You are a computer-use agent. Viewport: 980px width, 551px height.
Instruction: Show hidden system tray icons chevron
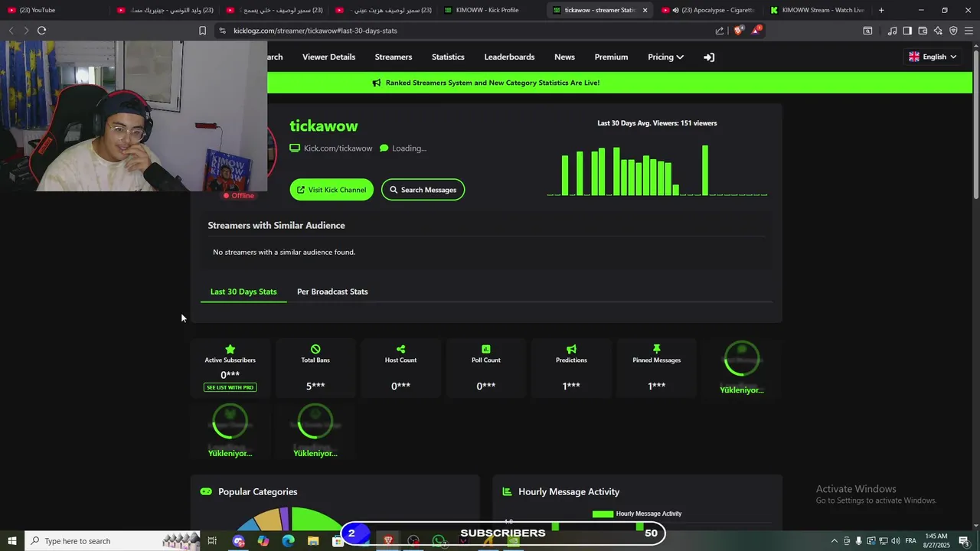pos(834,541)
